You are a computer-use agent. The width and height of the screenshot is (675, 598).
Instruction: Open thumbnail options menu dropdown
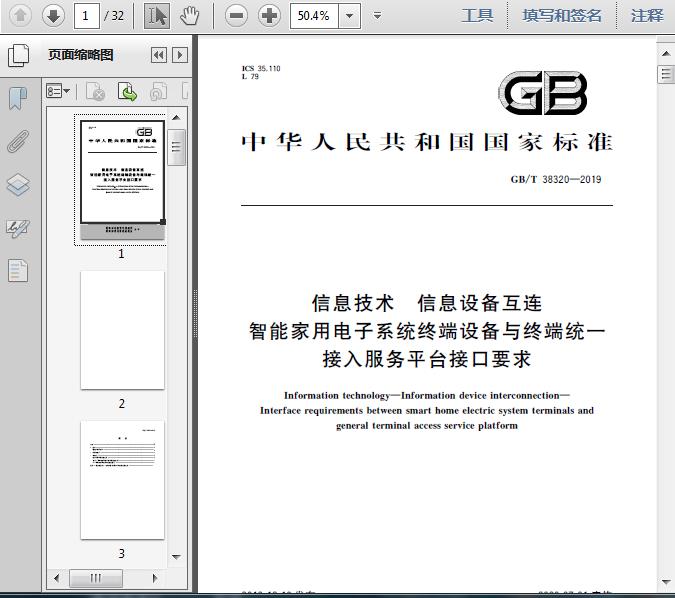tap(58, 91)
